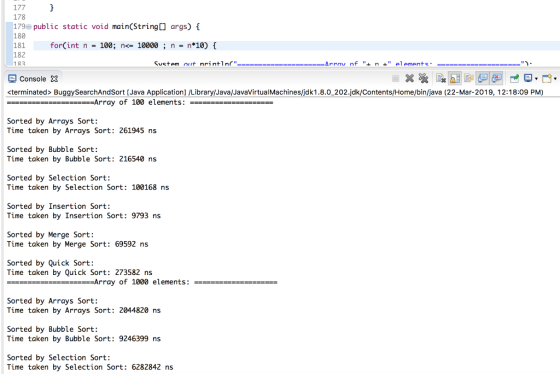Remove the launch with the single X icon
Image resolution: width=560 pixels, height=374 pixels.
pos(410,78)
